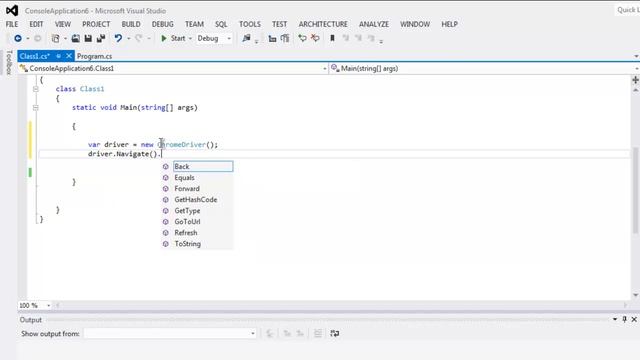
Task: Click the uncomment selection toolbar icon
Action: [x=315, y=38]
